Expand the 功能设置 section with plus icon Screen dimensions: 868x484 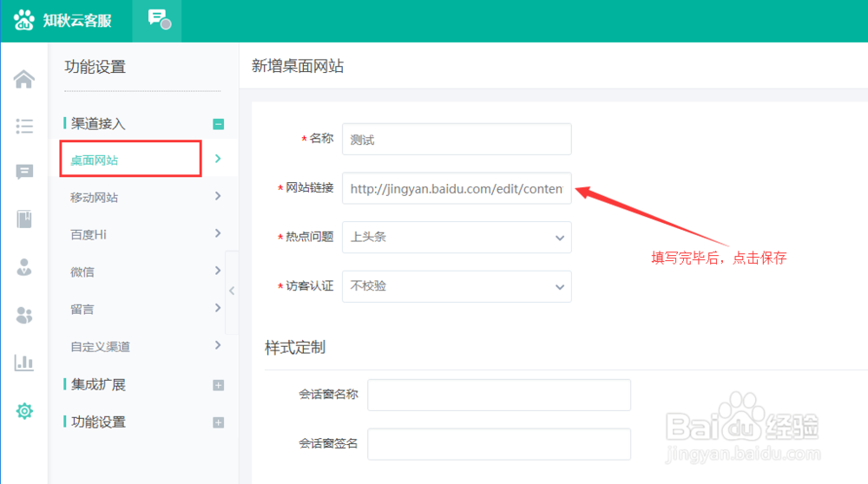pyautogui.click(x=218, y=422)
